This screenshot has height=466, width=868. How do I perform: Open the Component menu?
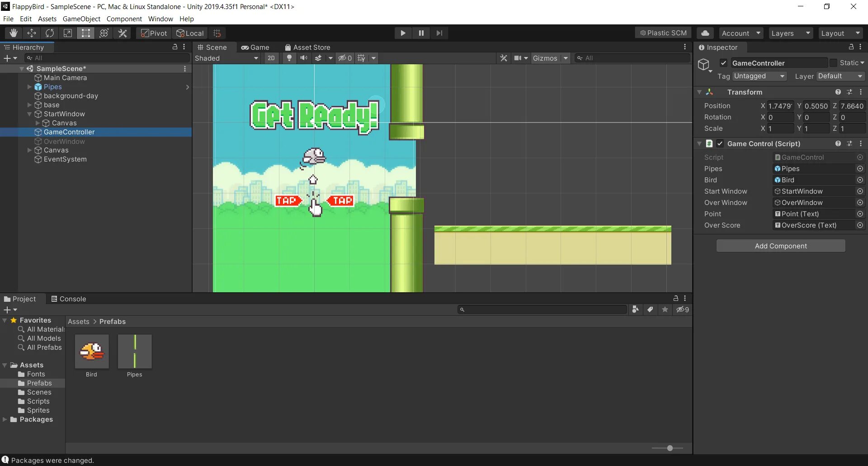[x=124, y=19]
